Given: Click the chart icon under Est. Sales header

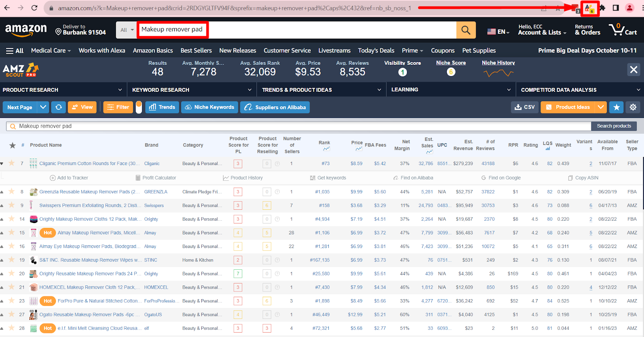Looking at the screenshot, I should (429, 152).
